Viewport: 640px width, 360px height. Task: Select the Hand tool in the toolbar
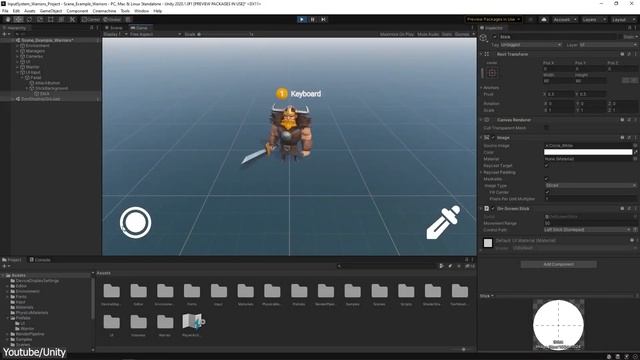pos(8,19)
